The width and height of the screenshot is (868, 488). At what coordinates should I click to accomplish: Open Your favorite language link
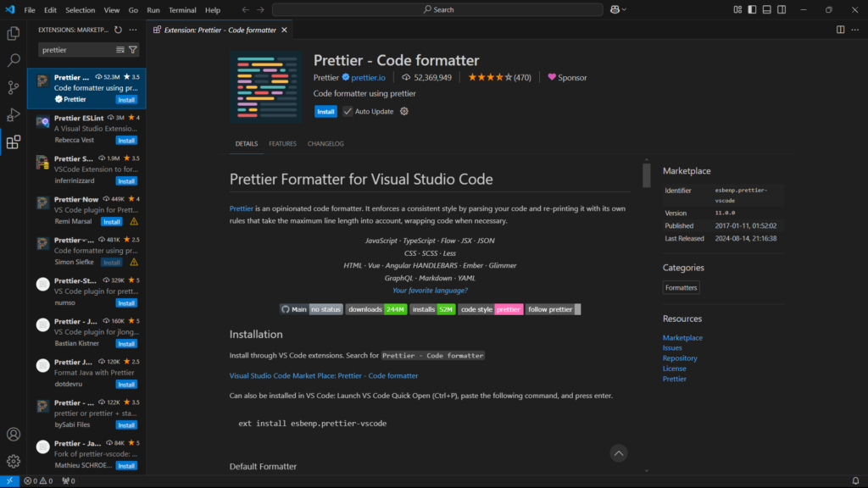(x=430, y=290)
